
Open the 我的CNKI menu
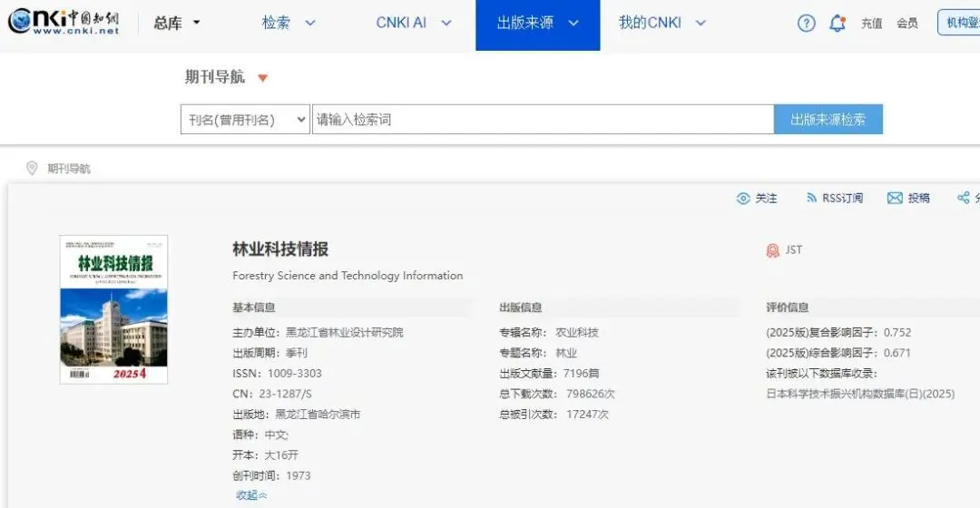650,23
